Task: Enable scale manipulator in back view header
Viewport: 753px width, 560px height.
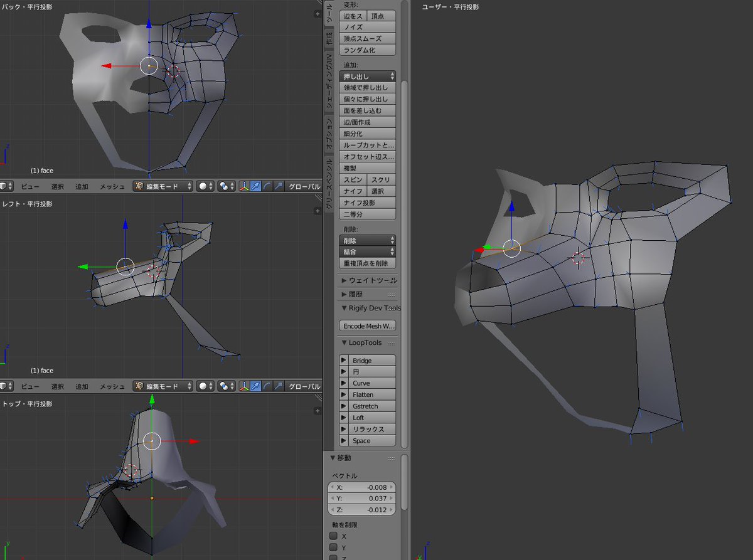Action: tap(278, 186)
